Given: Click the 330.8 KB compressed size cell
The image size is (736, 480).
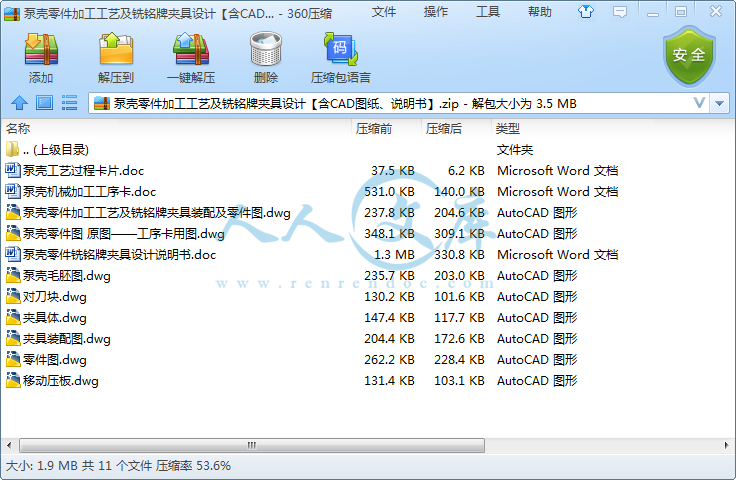Looking at the screenshot, I should [x=459, y=254].
